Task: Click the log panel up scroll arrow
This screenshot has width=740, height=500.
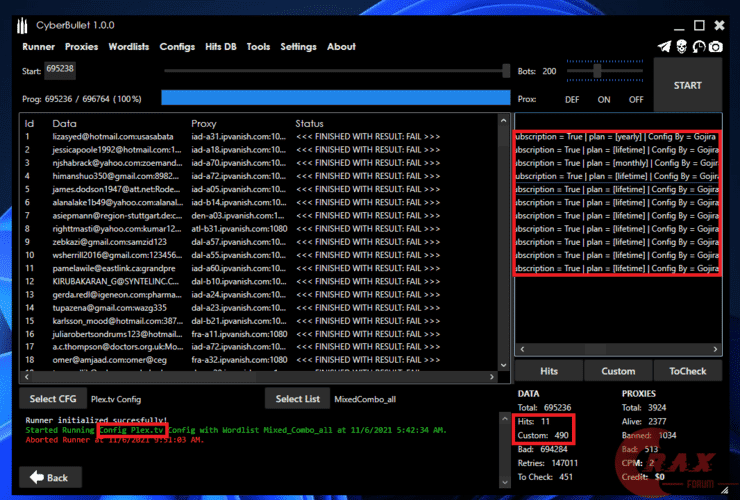Action: 505,419
